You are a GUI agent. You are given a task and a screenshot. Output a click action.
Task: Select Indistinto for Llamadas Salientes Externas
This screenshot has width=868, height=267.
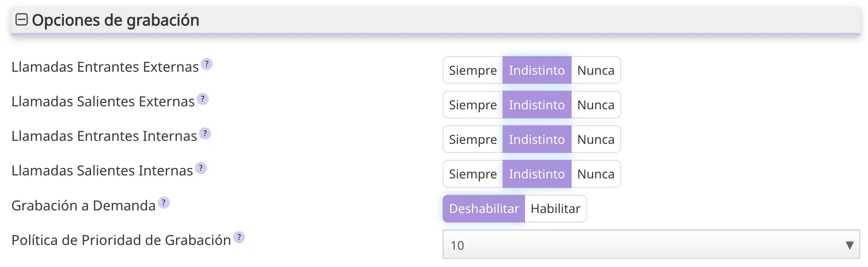(537, 105)
